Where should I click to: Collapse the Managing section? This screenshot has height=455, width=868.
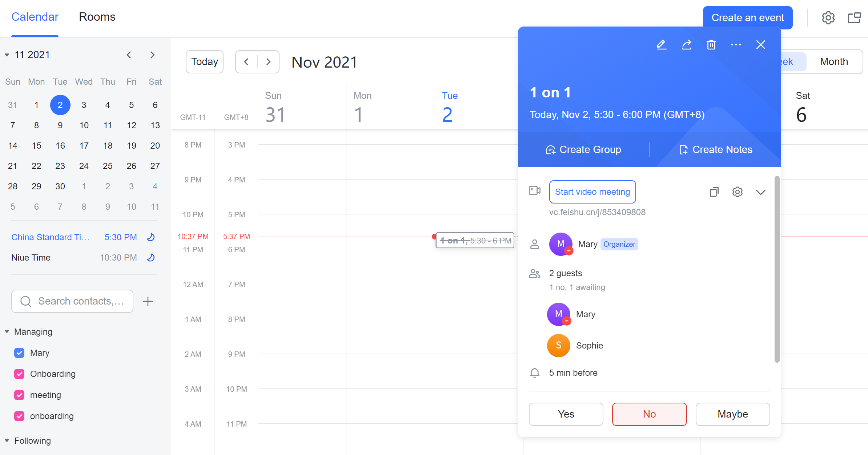[7, 331]
